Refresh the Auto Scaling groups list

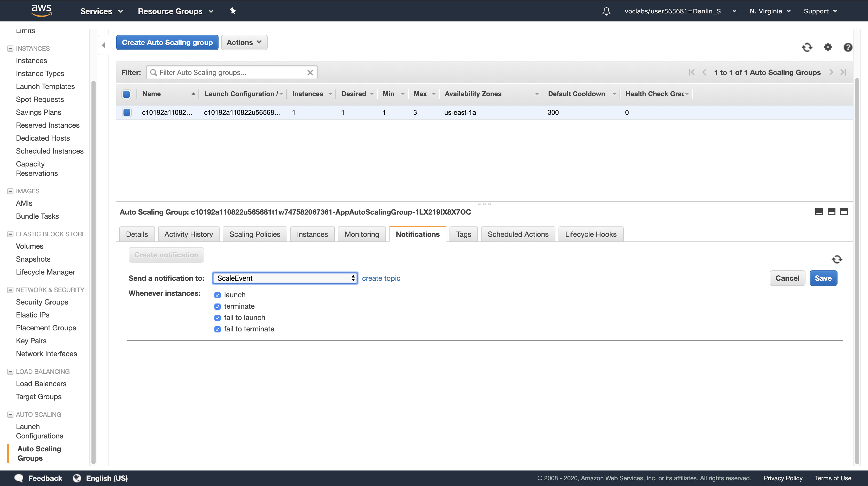point(807,47)
